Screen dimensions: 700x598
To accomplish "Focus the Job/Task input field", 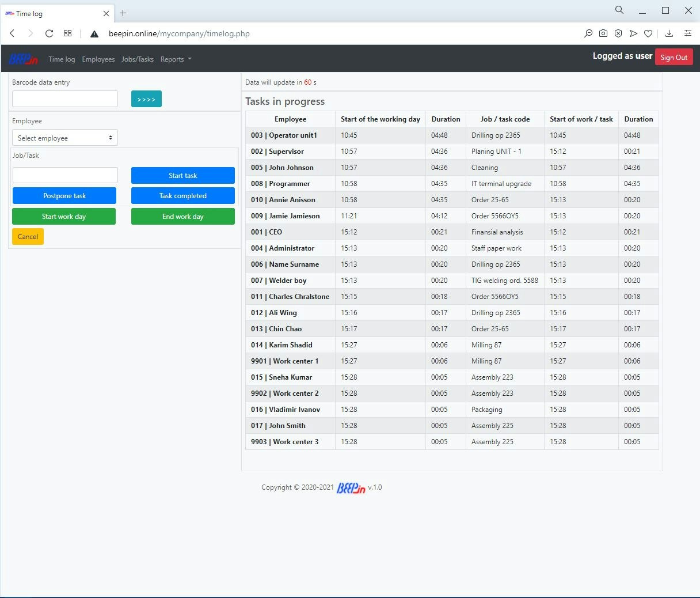I will coord(65,175).
